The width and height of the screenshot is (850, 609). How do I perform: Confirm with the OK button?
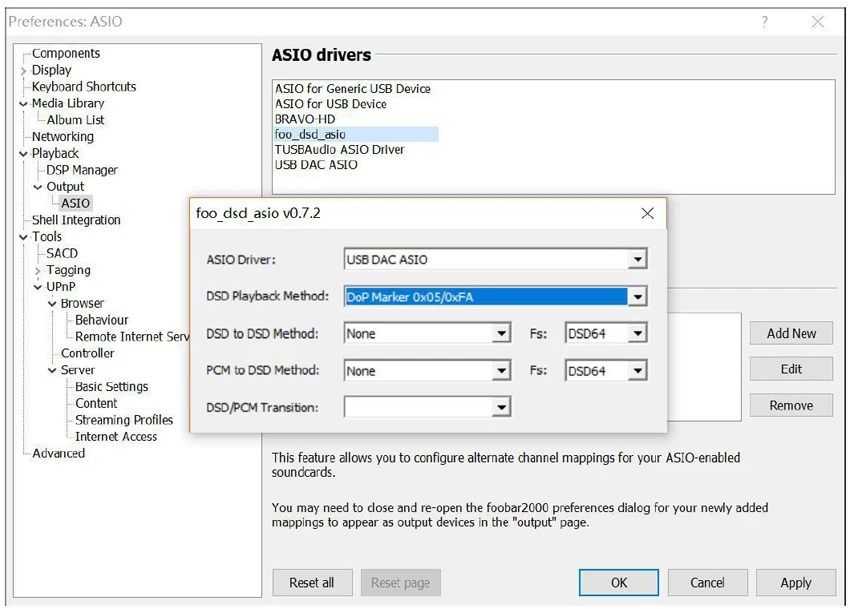[619, 582]
